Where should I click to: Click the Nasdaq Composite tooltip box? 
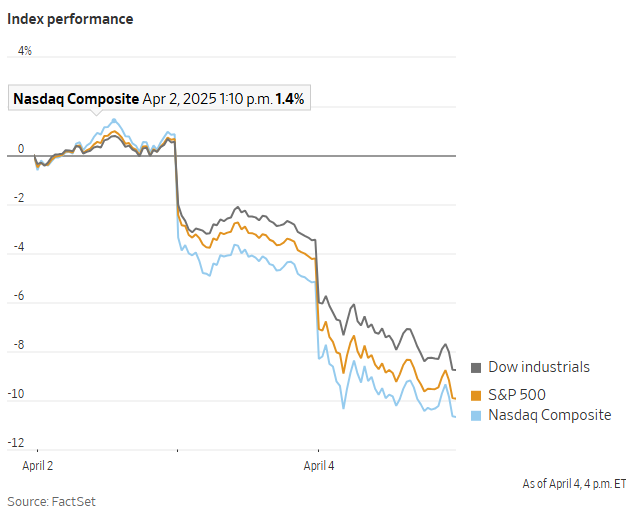160,99
